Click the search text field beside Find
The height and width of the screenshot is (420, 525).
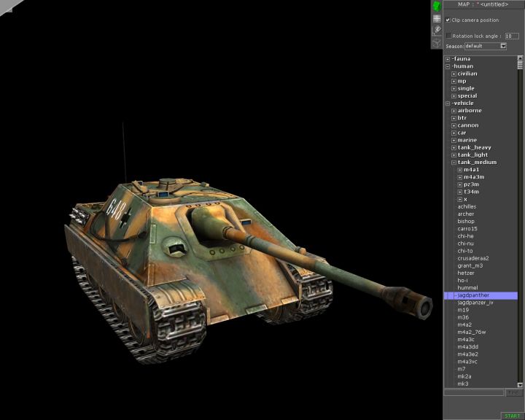474,393
